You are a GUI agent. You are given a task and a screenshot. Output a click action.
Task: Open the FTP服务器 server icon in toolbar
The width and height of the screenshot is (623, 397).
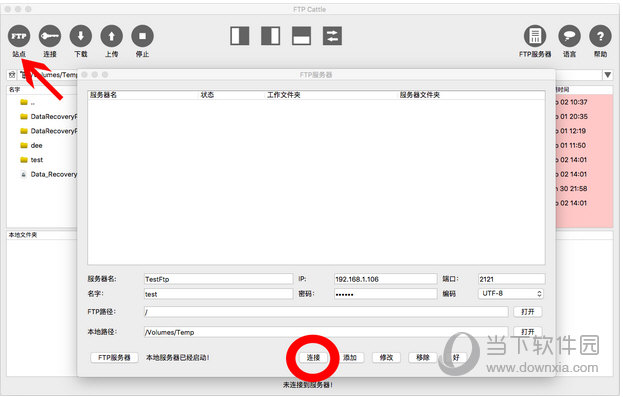pyautogui.click(x=535, y=36)
